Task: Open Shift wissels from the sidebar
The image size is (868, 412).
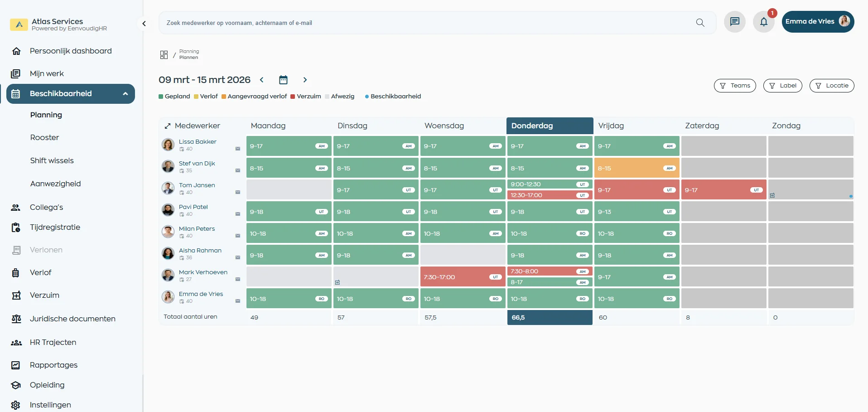Action: (x=52, y=160)
